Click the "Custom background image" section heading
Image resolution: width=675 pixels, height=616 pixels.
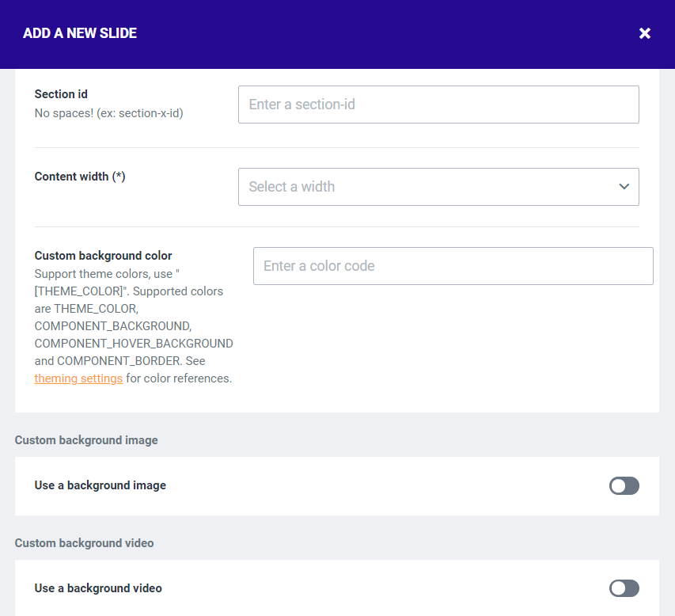86,440
